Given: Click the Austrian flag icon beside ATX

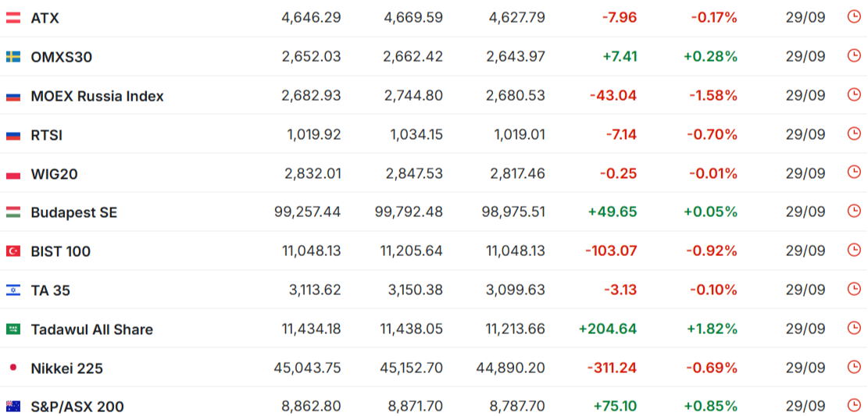Looking at the screenshot, I should (x=13, y=18).
